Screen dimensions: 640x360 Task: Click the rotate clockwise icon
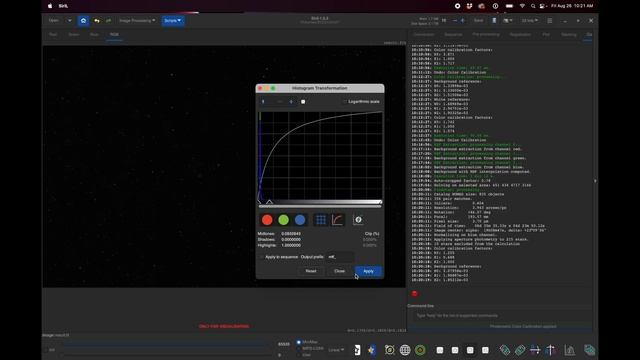(x=520, y=350)
